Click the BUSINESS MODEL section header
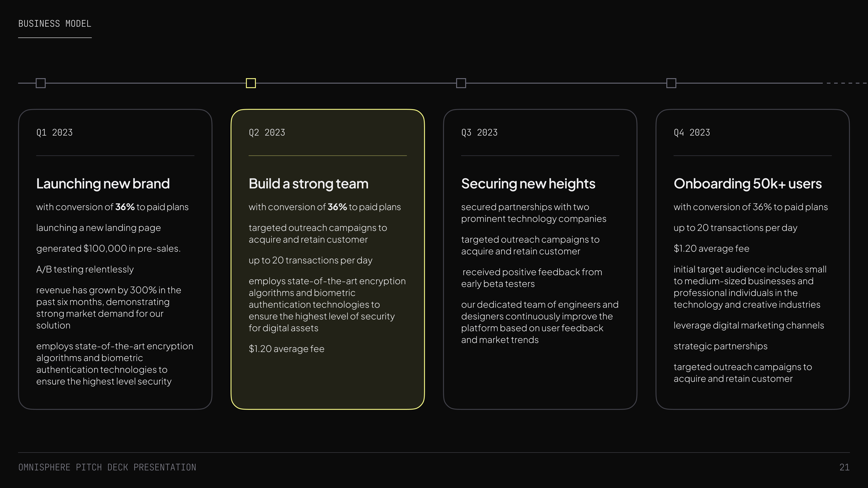868x488 pixels. tap(54, 23)
